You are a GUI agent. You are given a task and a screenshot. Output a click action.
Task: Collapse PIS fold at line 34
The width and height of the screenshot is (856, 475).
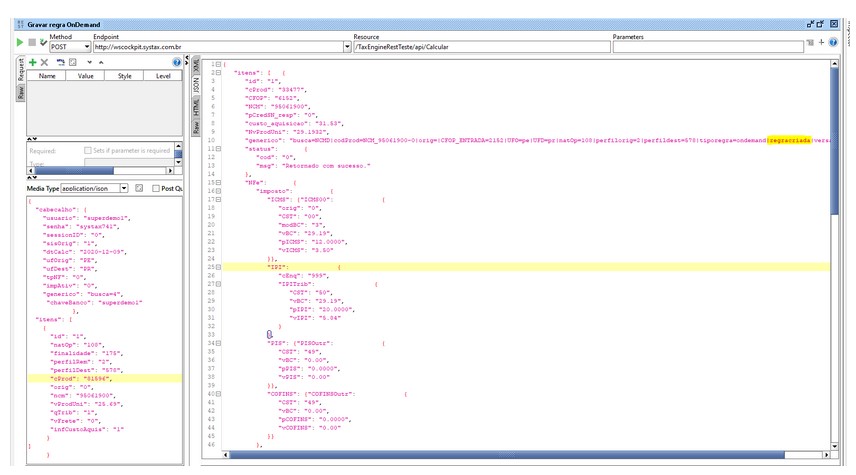click(218, 343)
